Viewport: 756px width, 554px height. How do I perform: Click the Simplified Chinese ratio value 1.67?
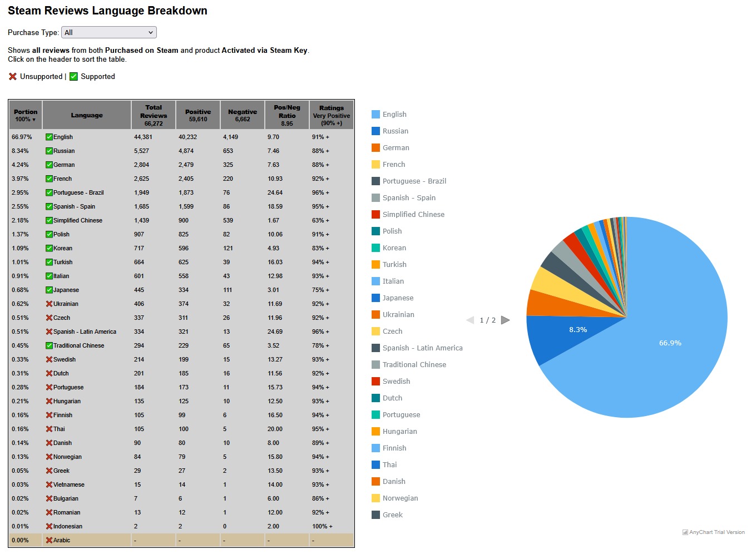[273, 220]
